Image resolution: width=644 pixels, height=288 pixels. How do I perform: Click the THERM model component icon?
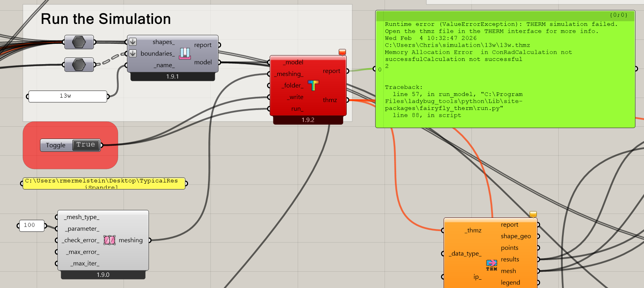tap(185, 53)
